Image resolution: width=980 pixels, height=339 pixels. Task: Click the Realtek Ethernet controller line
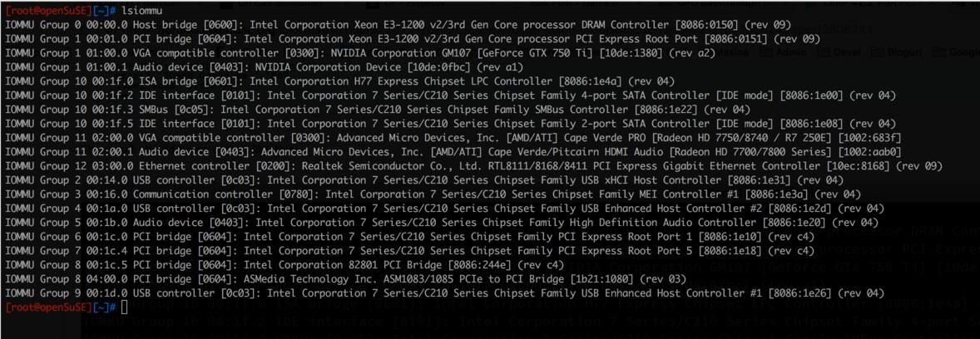point(473,165)
